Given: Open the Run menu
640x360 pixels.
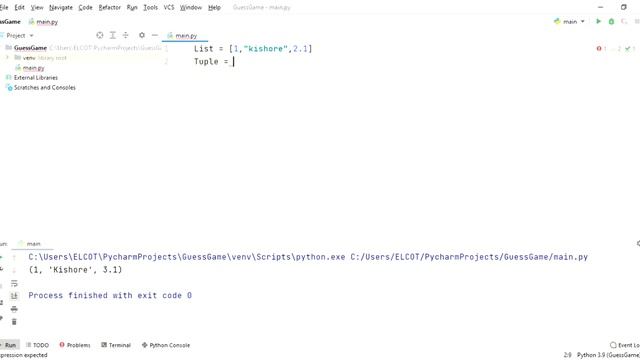Looking at the screenshot, I should 132,7.
